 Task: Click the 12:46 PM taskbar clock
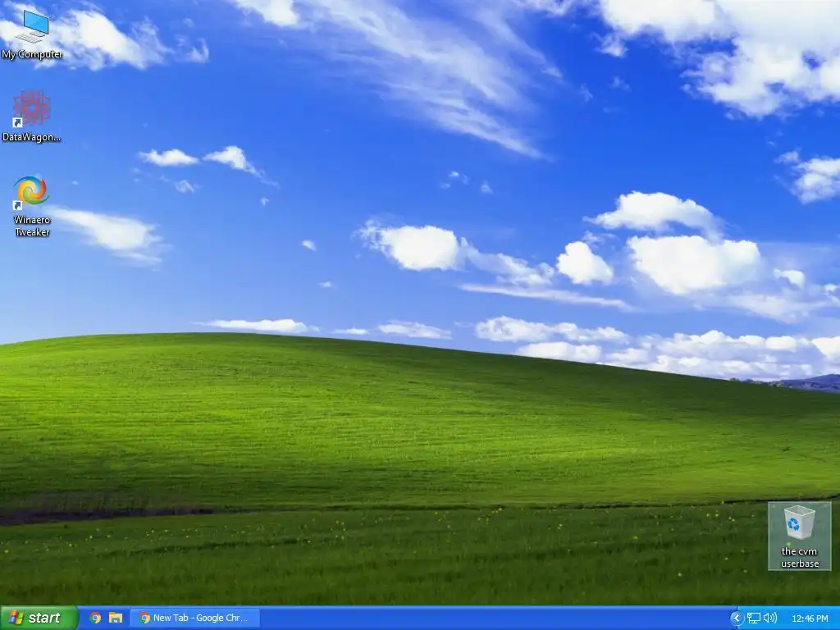point(810,619)
